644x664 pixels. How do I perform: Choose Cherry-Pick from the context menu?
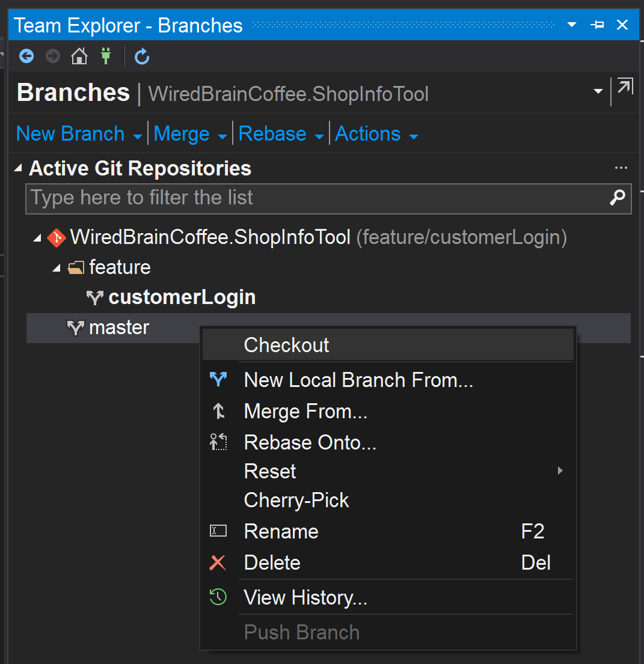click(x=296, y=500)
